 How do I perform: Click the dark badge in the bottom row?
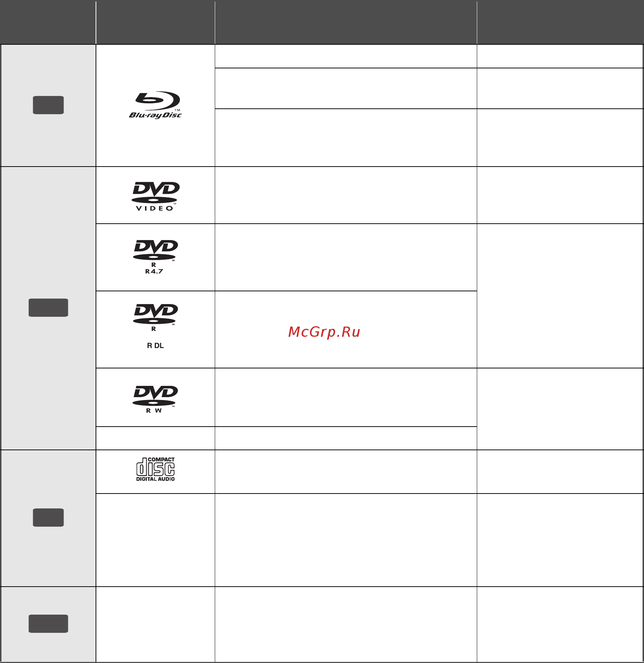pos(48,624)
